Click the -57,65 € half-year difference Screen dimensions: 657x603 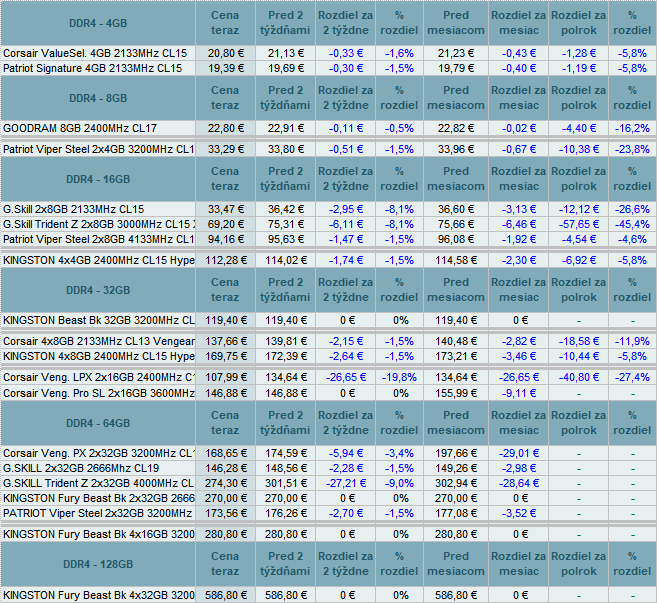579,224
